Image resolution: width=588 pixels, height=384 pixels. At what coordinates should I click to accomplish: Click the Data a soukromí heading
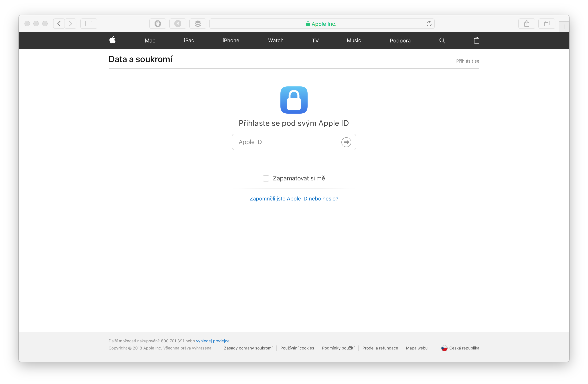[140, 59]
